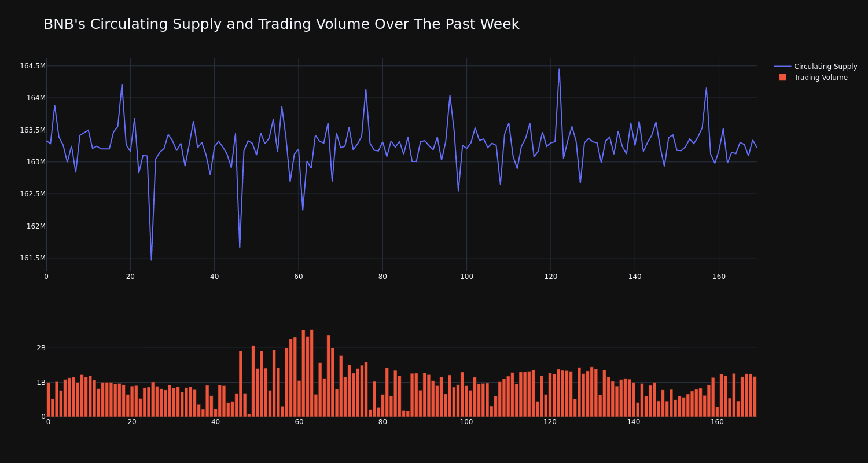Click the 40 tick on the lower x-axis

pos(215,422)
